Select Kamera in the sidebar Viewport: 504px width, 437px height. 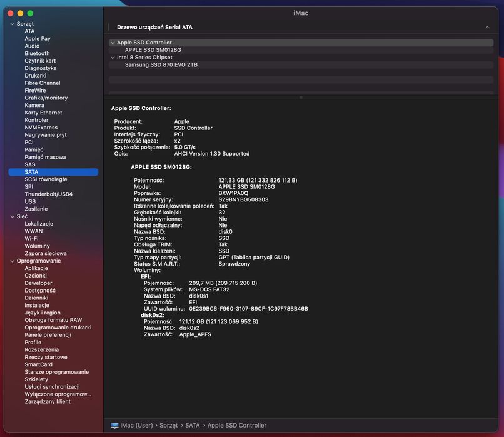point(34,105)
